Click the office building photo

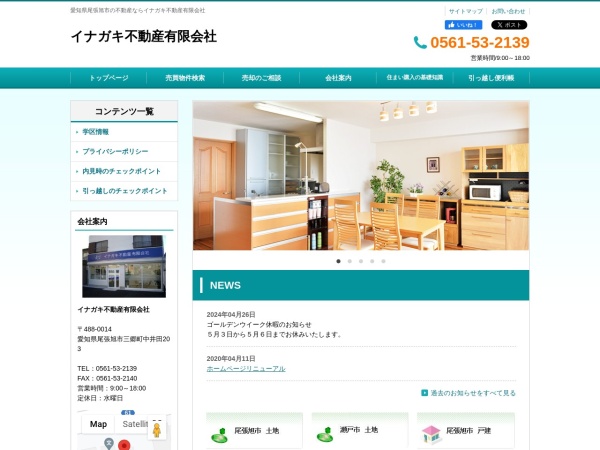pos(124,266)
